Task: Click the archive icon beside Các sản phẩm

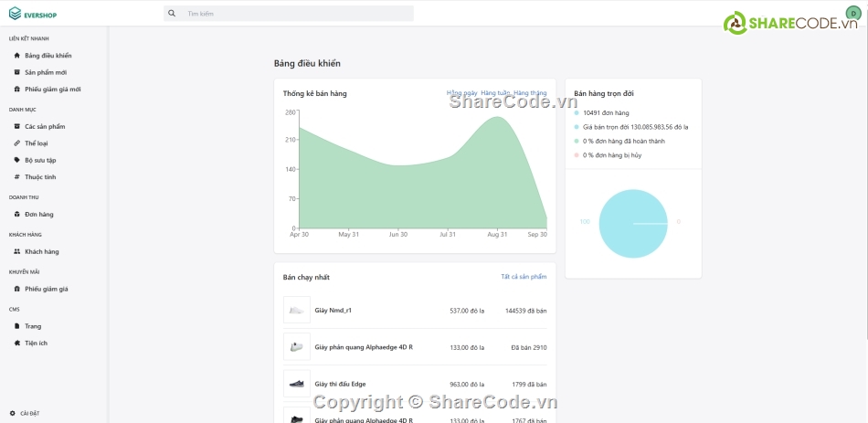Action: tap(16, 126)
